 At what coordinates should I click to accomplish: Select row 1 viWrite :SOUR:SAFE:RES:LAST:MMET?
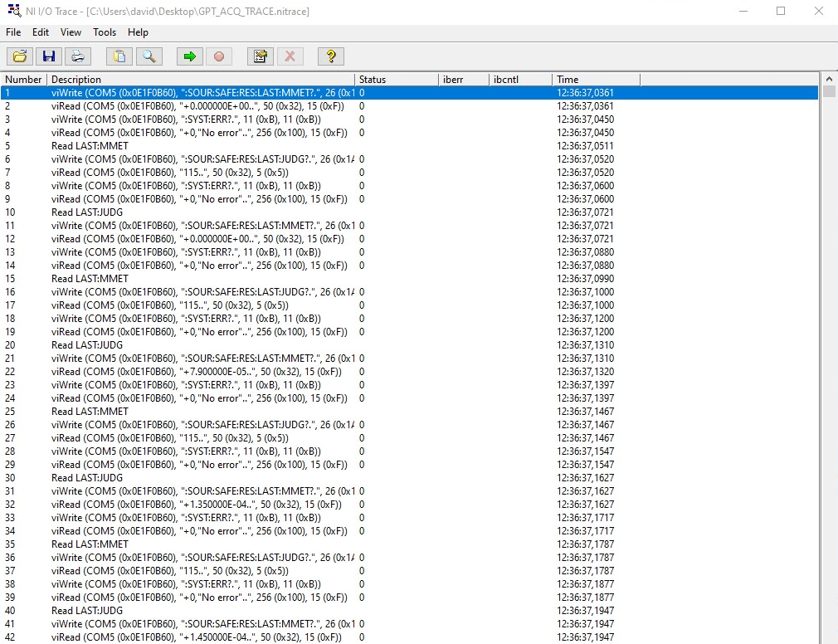409,92
